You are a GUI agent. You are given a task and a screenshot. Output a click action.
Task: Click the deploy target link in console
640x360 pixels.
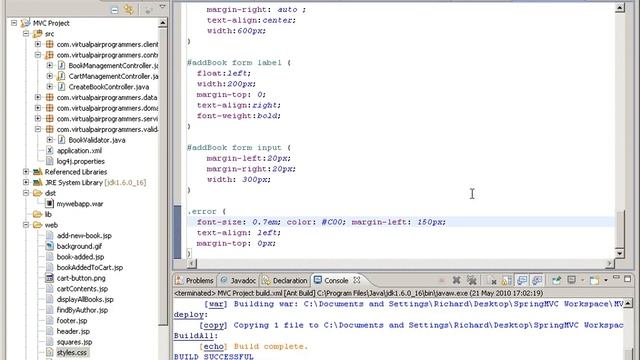[x=189, y=315]
